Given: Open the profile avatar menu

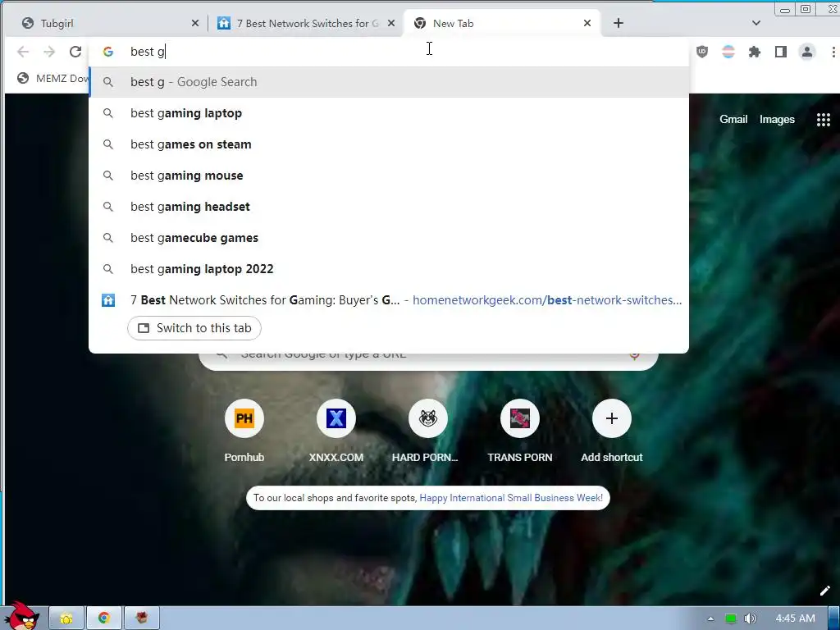Looking at the screenshot, I should click(x=807, y=52).
